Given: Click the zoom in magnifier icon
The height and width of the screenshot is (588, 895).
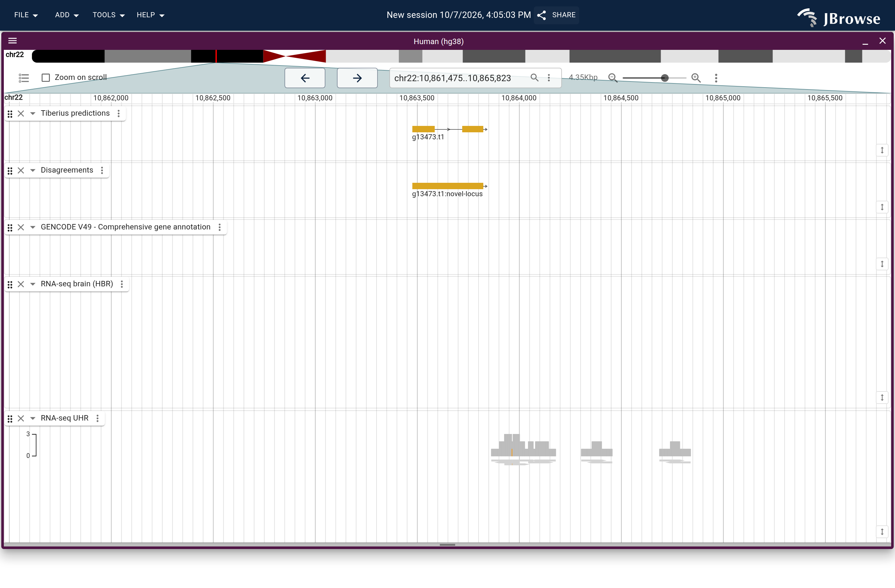Looking at the screenshot, I should pos(696,78).
